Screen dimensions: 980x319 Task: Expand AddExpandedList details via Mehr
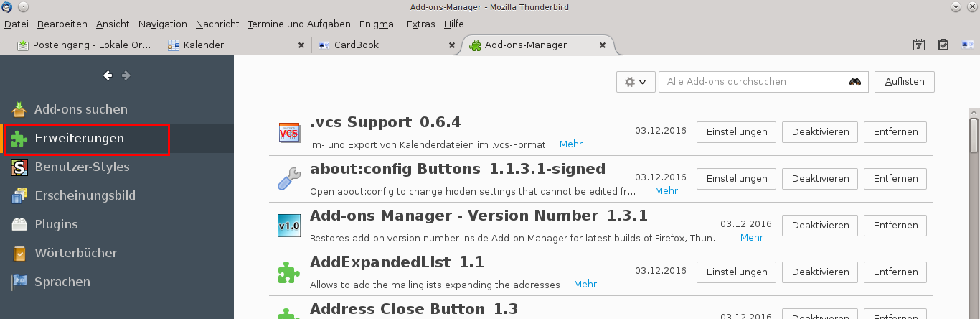(585, 285)
